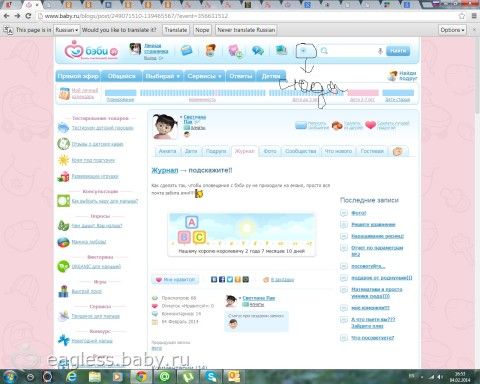This screenshot has width=480, height=384.
Task: Switch to the Фото profile tab
Action: (270, 151)
